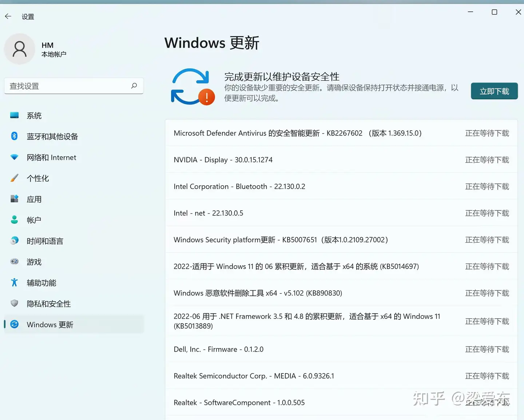
Task: Select the 个性化 category
Action: pos(74,178)
